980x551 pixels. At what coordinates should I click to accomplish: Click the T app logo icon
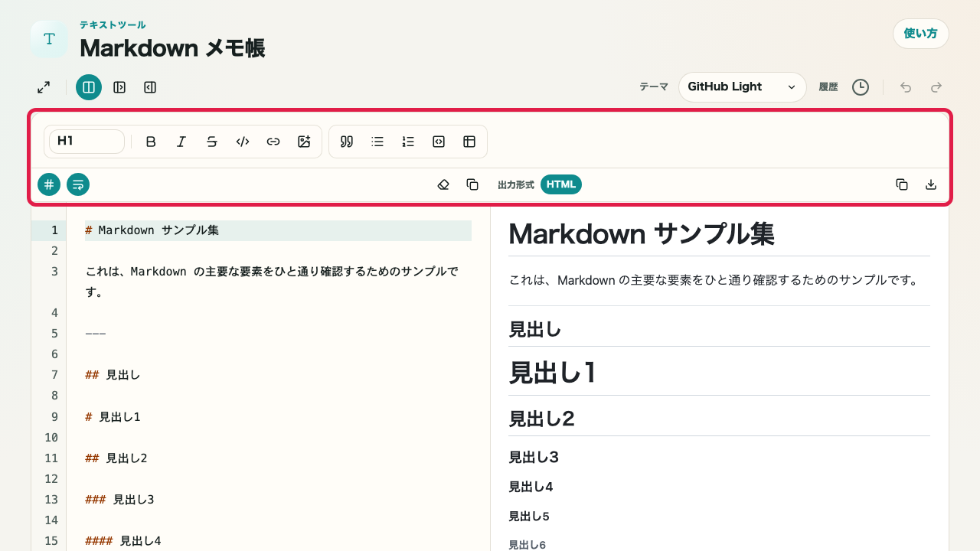(x=49, y=39)
